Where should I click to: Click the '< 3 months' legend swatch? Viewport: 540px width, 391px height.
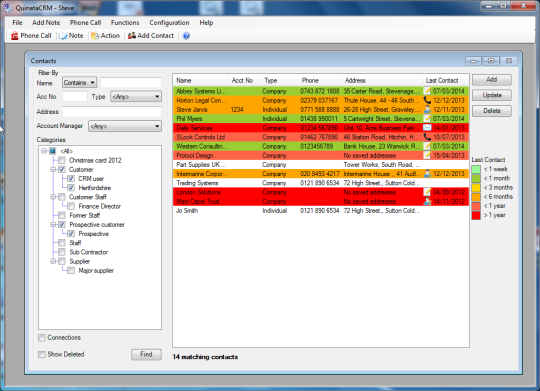point(476,187)
